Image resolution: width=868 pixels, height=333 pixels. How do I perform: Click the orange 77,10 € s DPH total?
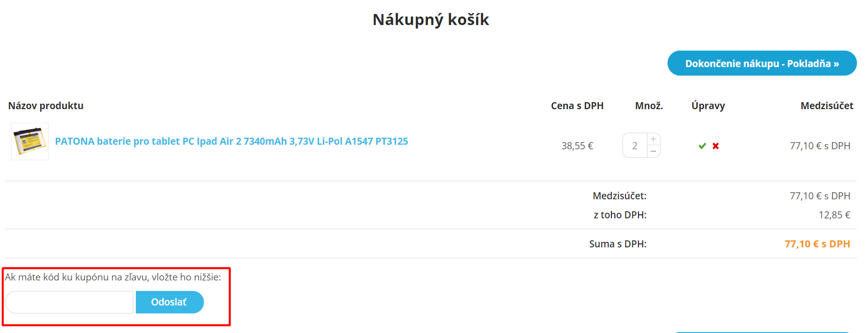click(817, 244)
